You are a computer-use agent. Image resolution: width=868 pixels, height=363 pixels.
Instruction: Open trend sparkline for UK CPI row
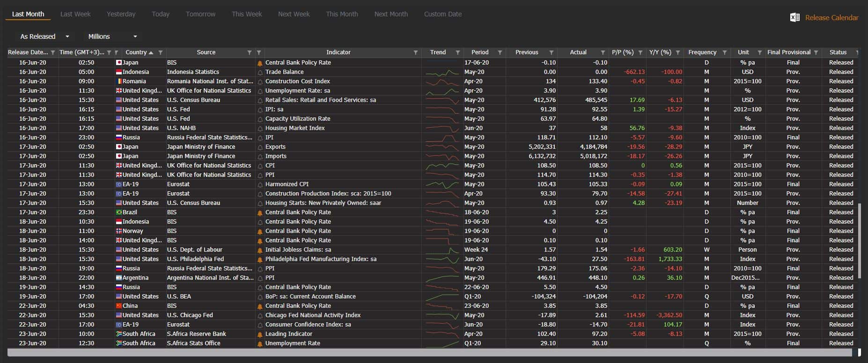[x=442, y=166]
